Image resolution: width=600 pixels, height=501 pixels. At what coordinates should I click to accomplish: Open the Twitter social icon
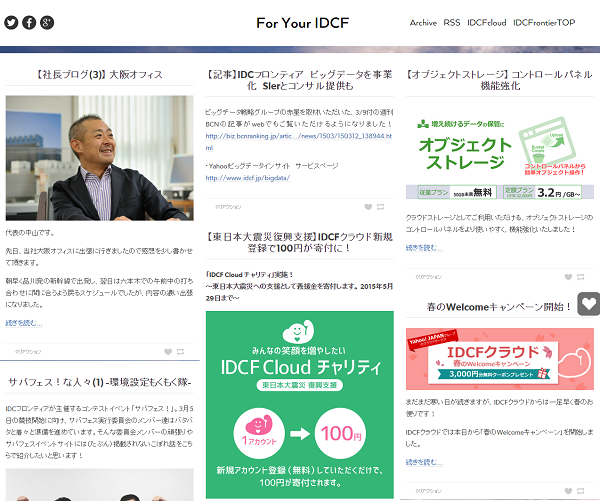click(x=11, y=23)
